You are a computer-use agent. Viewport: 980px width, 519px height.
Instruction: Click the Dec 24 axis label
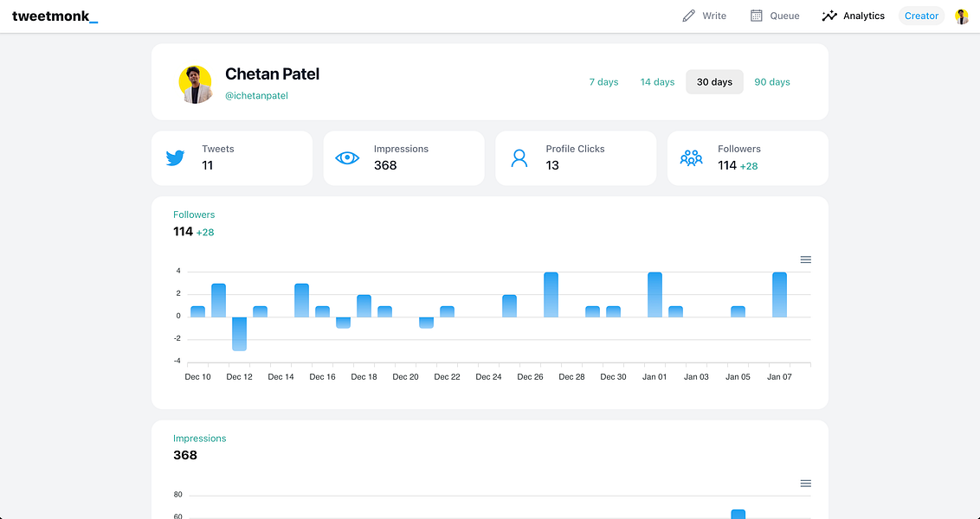488,376
